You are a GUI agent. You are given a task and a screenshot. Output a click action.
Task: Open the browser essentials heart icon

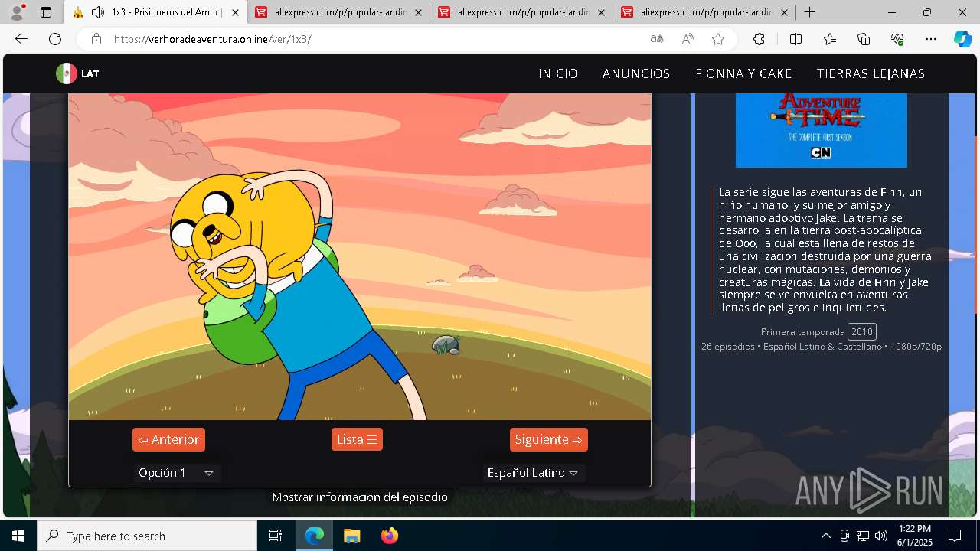(897, 39)
